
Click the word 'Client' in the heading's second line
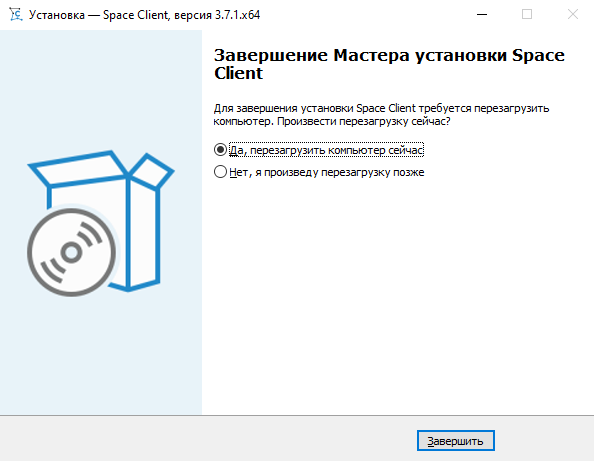(x=238, y=73)
